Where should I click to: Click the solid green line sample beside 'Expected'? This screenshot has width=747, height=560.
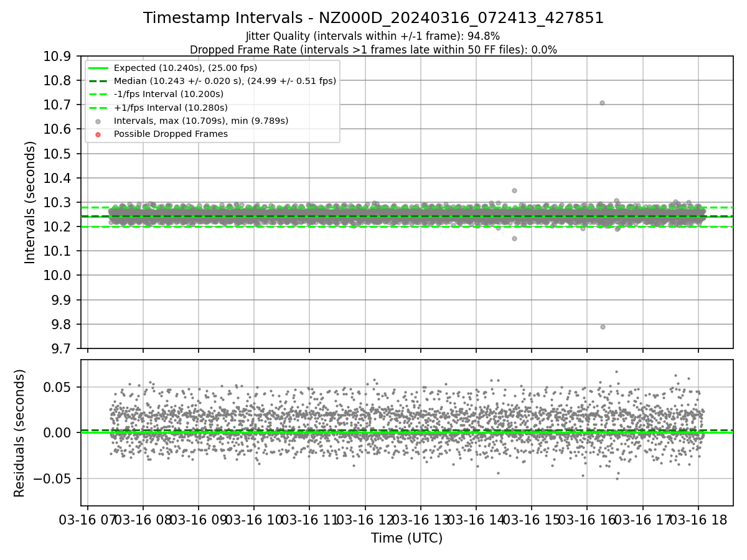(x=98, y=68)
